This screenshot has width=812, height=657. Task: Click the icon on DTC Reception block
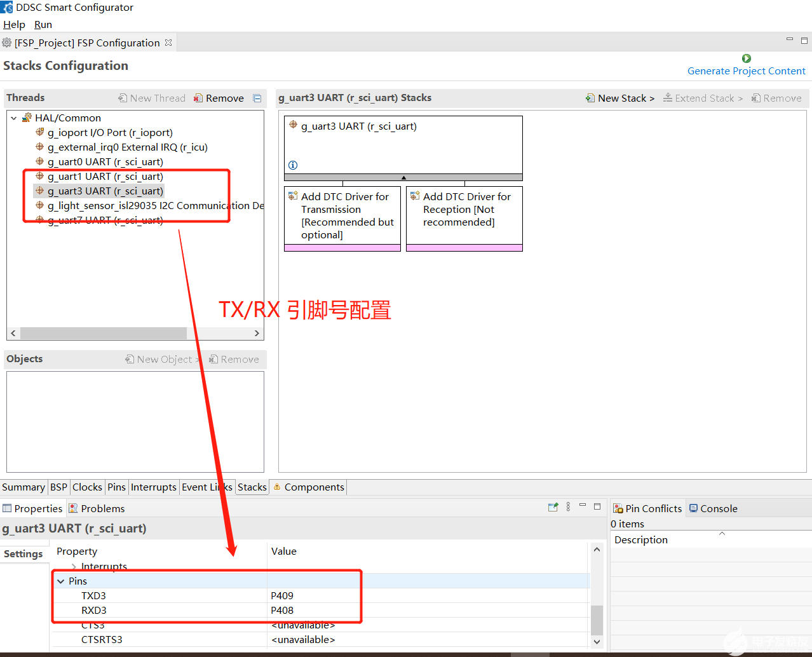[415, 196]
